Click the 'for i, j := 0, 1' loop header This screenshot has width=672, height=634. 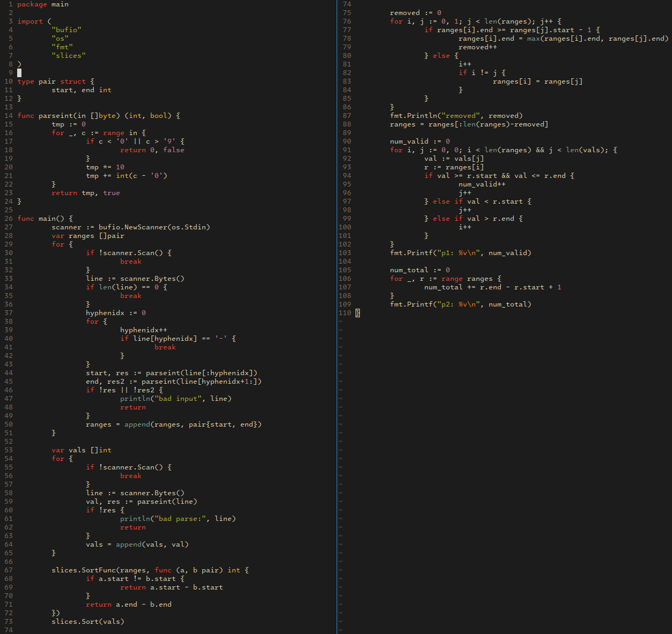476,21
